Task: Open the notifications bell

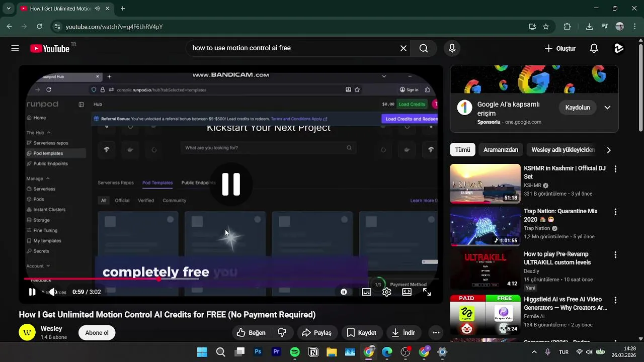Action: pyautogui.click(x=594, y=48)
